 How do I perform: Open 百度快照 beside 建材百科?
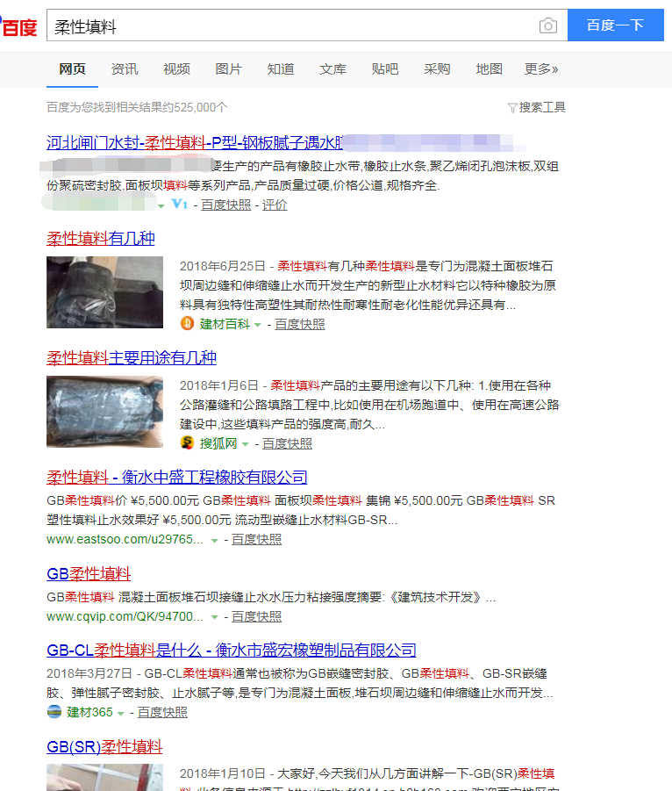pyautogui.click(x=300, y=324)
